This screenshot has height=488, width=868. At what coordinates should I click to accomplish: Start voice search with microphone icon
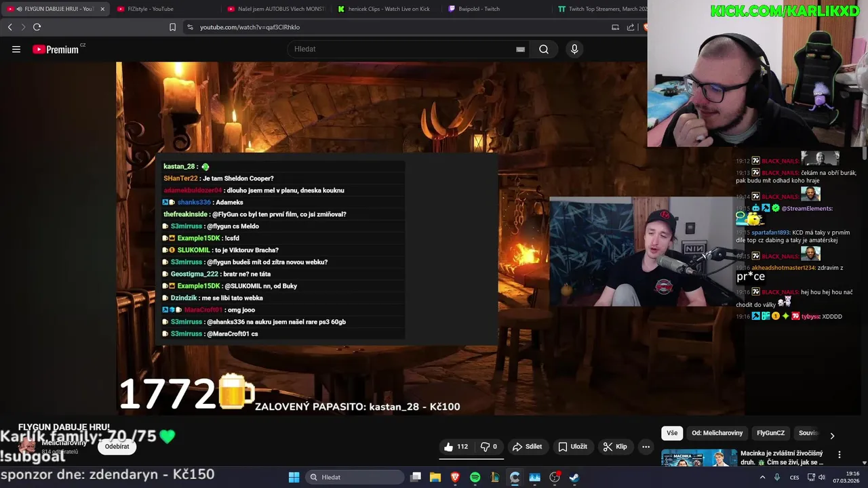[x=574, y=49]
